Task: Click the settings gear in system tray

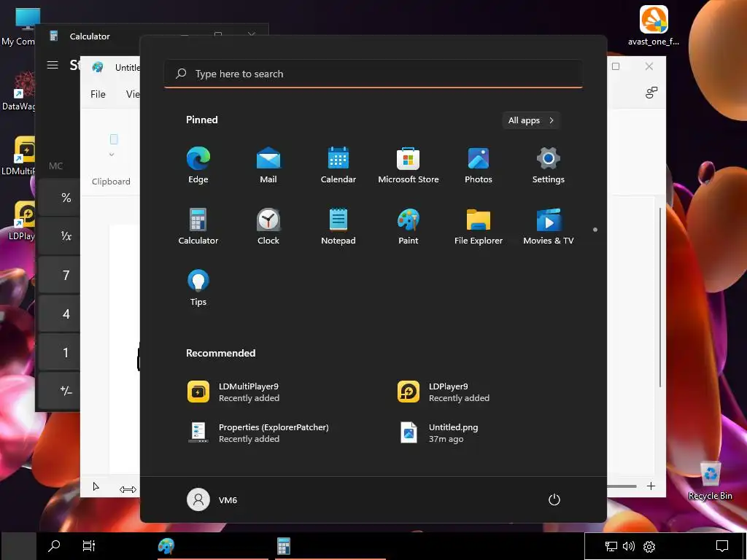Action: pyautogui.click(x=649, y=546)
